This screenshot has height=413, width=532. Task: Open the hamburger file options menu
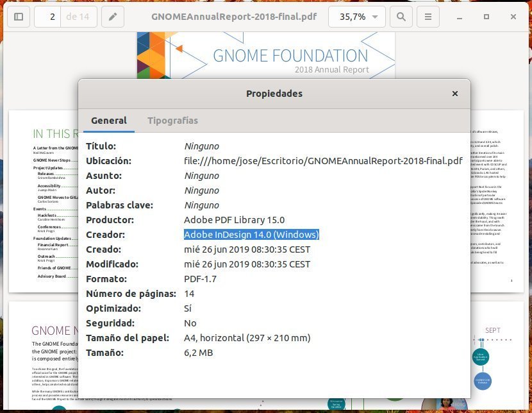[x=428, y=17]
